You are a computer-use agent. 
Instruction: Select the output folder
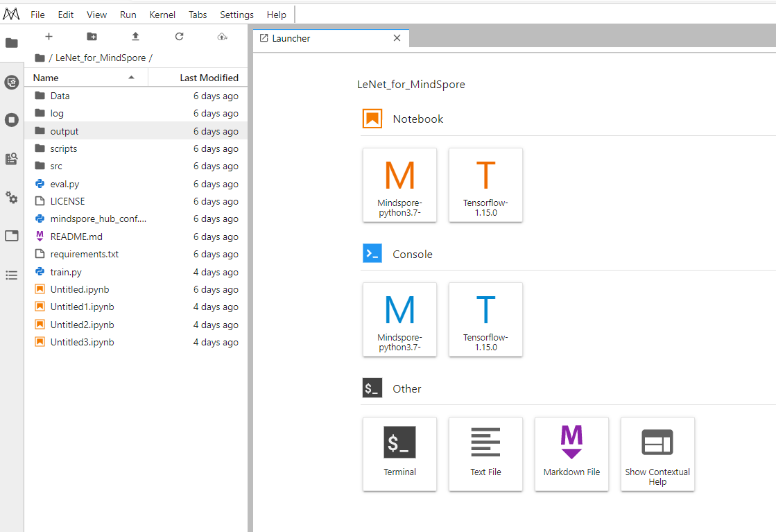tap(136, 130)
